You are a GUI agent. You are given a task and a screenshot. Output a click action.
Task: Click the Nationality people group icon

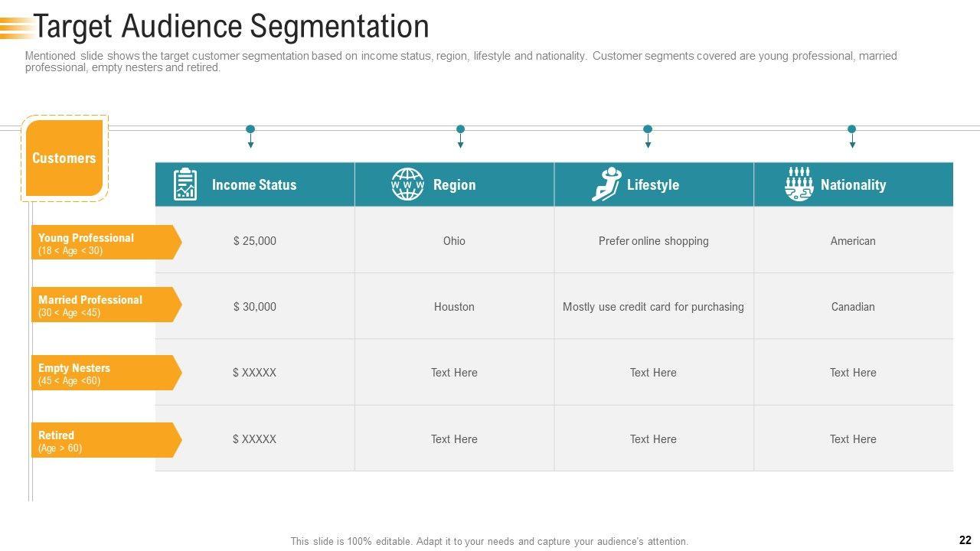tap(799, 184)
